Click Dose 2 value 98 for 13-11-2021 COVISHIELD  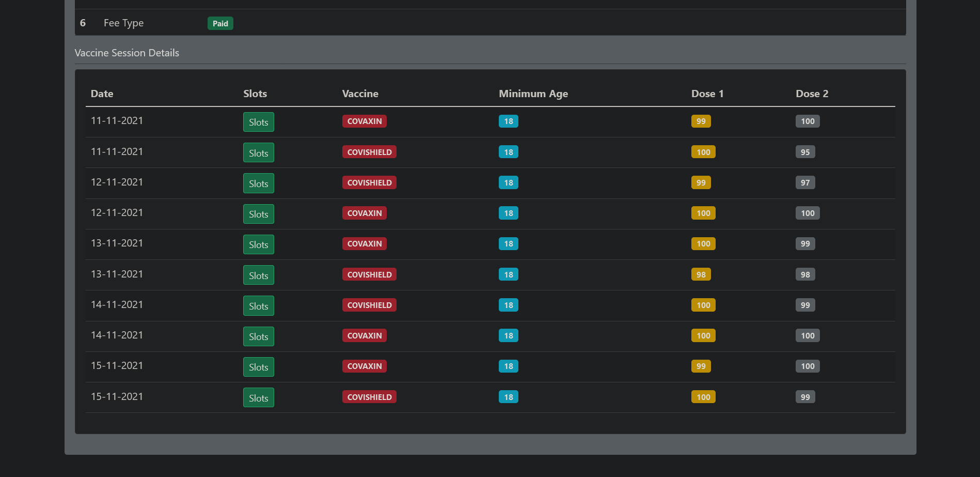click(x=805, y=274)
